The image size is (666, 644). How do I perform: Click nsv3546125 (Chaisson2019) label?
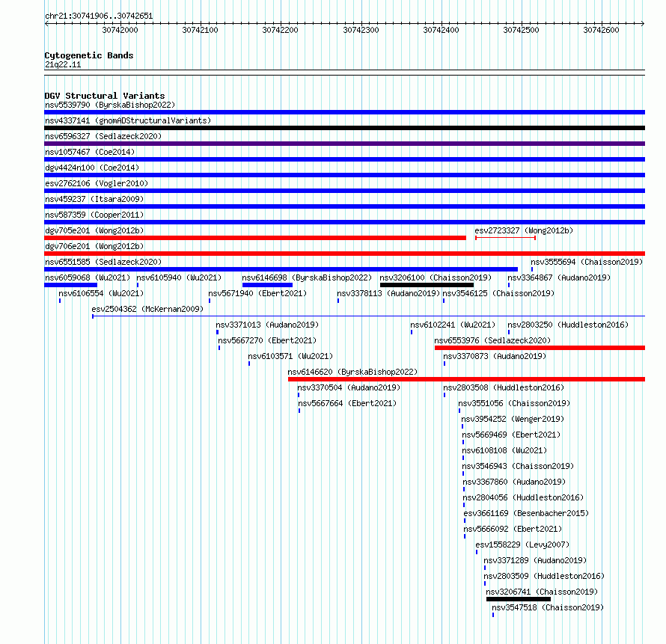(x=498, y=293)
